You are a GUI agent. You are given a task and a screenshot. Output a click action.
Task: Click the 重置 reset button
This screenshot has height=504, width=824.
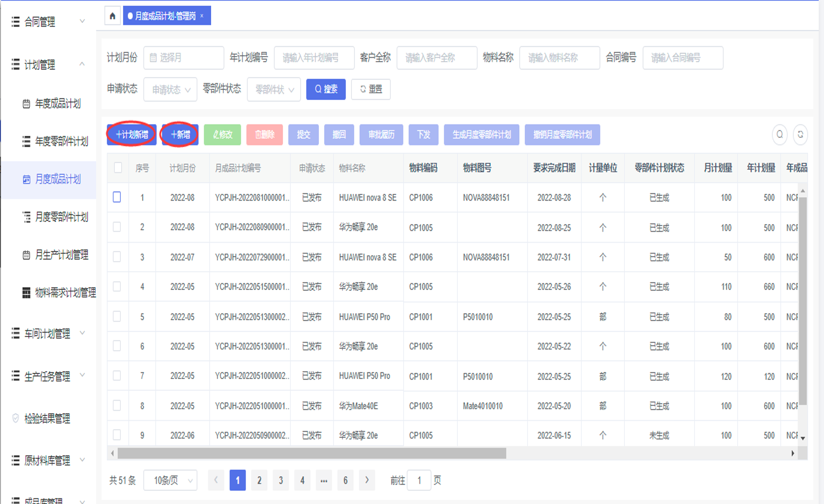tap(371, 89)
